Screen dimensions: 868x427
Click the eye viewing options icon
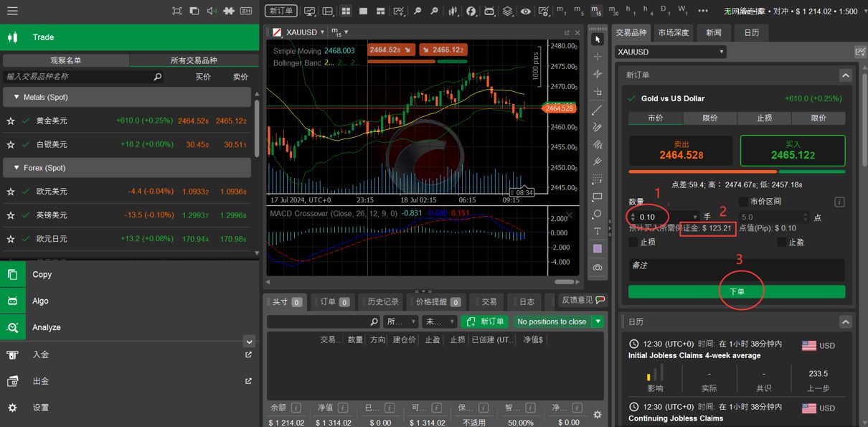click(x=526, y=11)
